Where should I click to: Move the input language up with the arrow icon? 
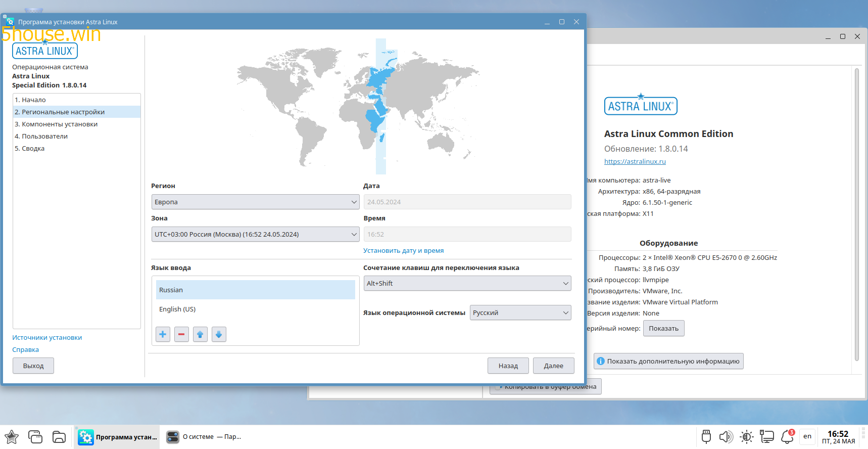coord(200,334)
